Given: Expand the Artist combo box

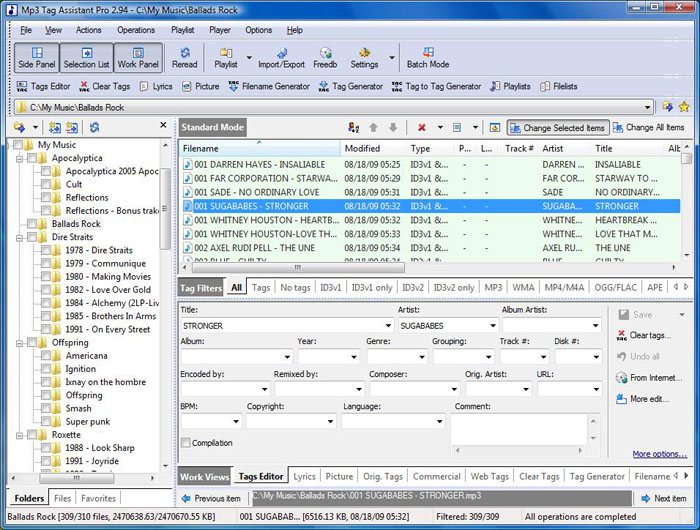Looking at the screenshot, I should coord(492,326).
